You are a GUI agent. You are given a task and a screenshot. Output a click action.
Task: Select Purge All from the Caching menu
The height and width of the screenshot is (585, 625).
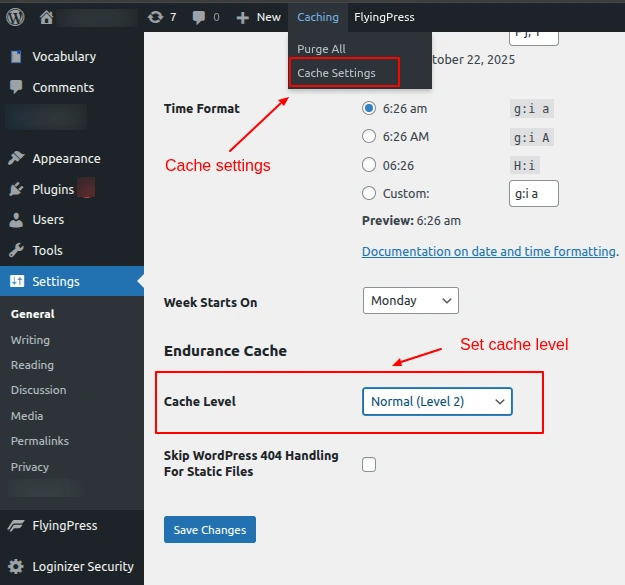[x=321, y=49]
